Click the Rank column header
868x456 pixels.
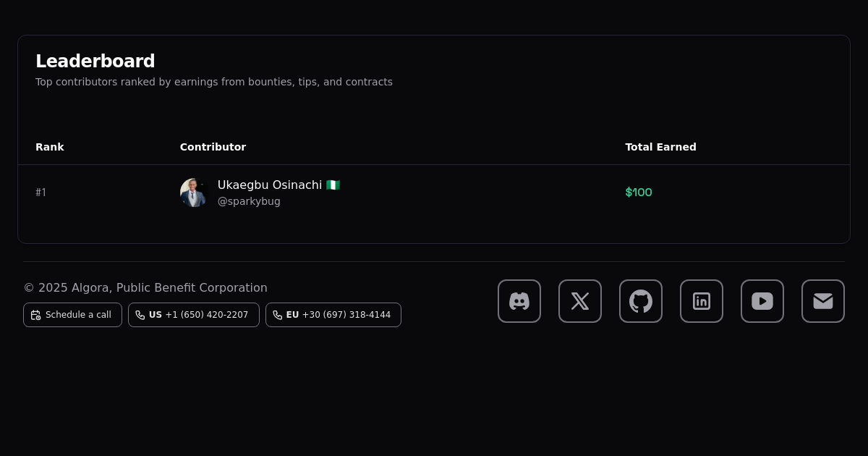(50, 147)
